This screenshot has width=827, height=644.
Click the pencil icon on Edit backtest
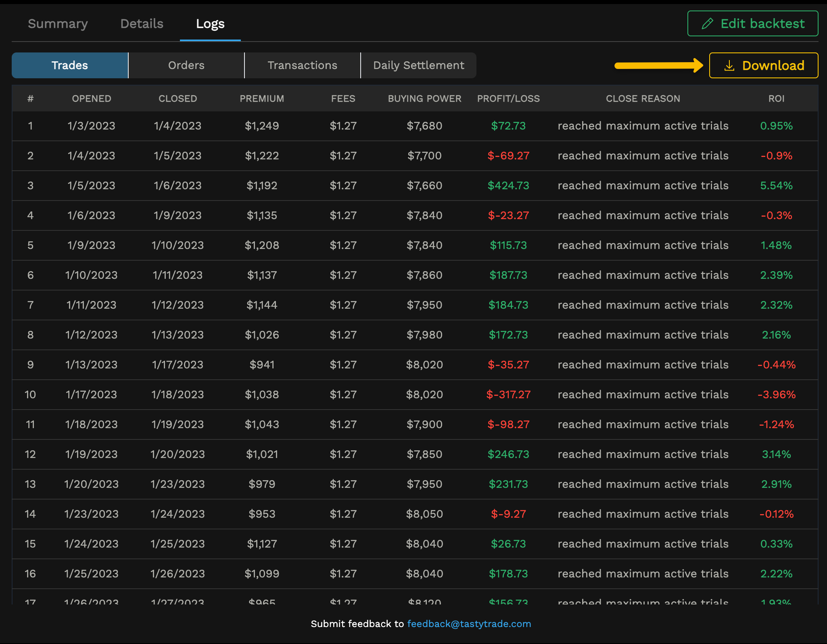coord(707,24)
